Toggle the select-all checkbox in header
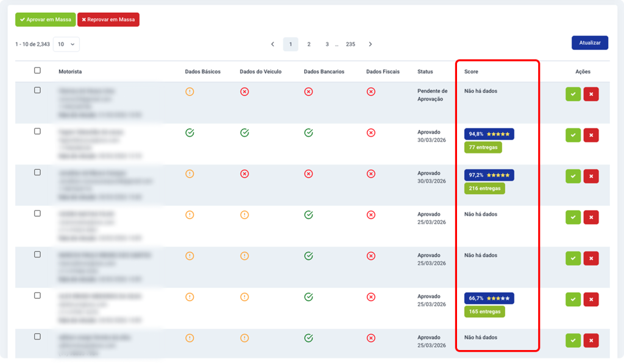The image size is (624, 364). pyautogui.click(x=37, y=71)
